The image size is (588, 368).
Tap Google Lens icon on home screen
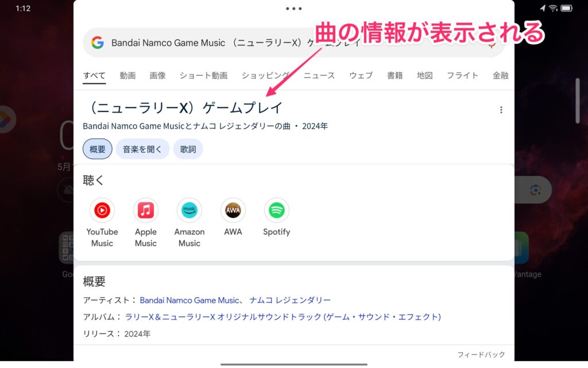point(536,190)
